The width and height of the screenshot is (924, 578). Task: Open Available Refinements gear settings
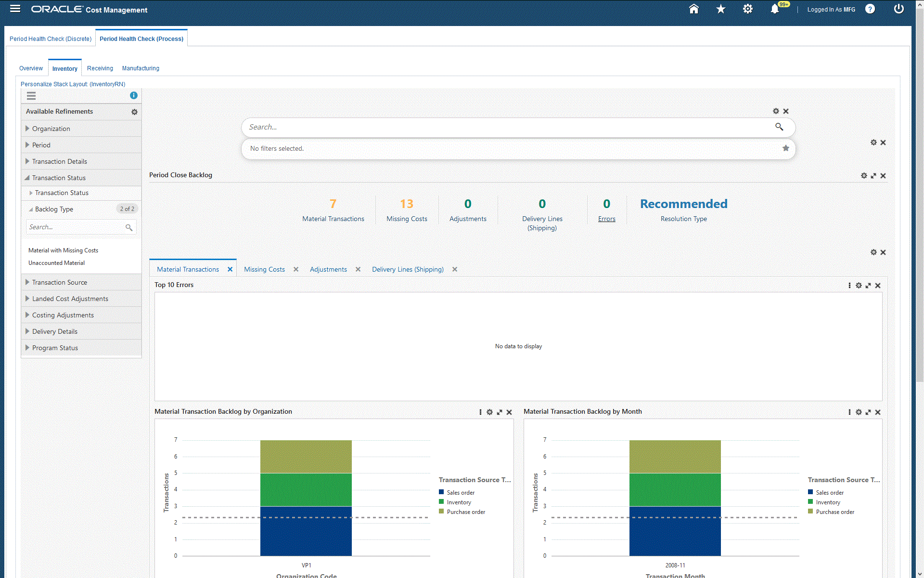[134, 112]
